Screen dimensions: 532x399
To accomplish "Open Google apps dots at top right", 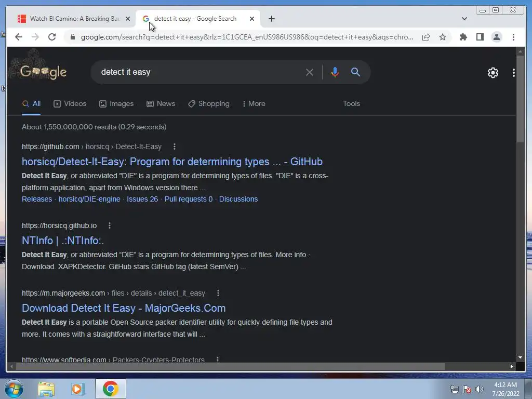I will point(514,73).
